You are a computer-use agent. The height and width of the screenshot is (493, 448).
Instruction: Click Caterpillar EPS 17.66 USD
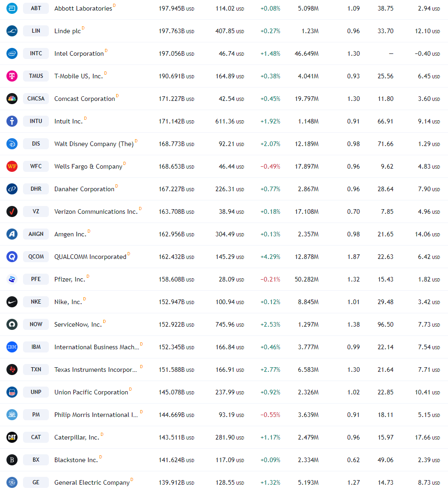coord(428,437)
